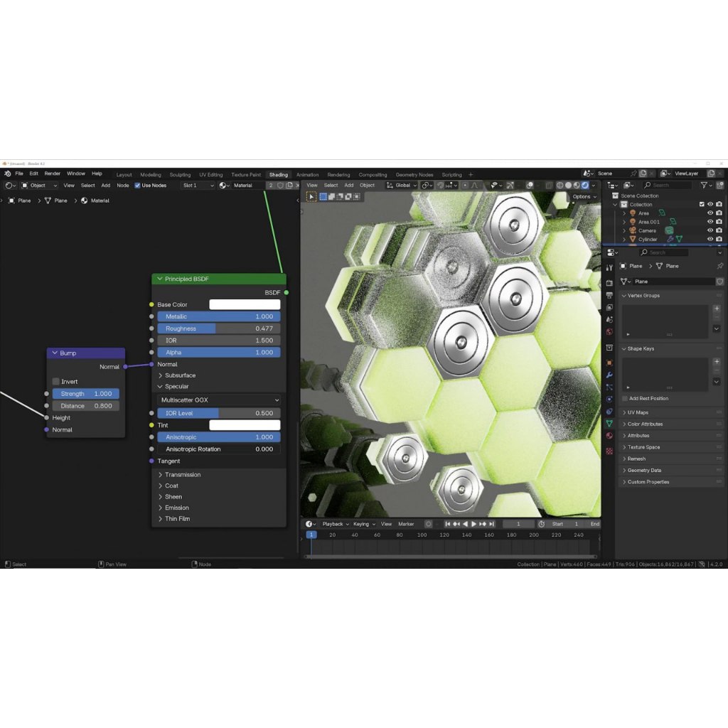Click the Roughness slider in Principled BSDF
This screenshot has height=728, width=728.
click(219, 328)
